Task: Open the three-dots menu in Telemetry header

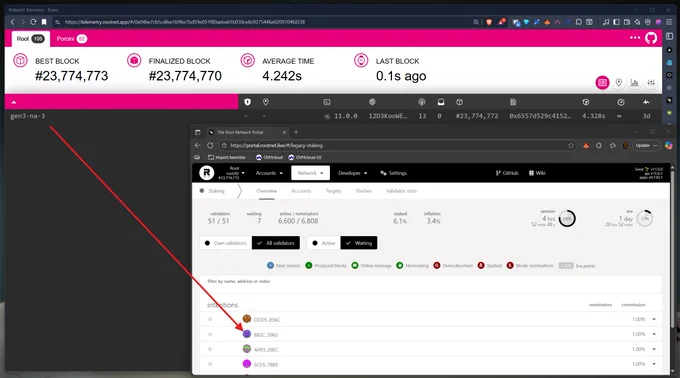Action: click(x=635, y=38)
